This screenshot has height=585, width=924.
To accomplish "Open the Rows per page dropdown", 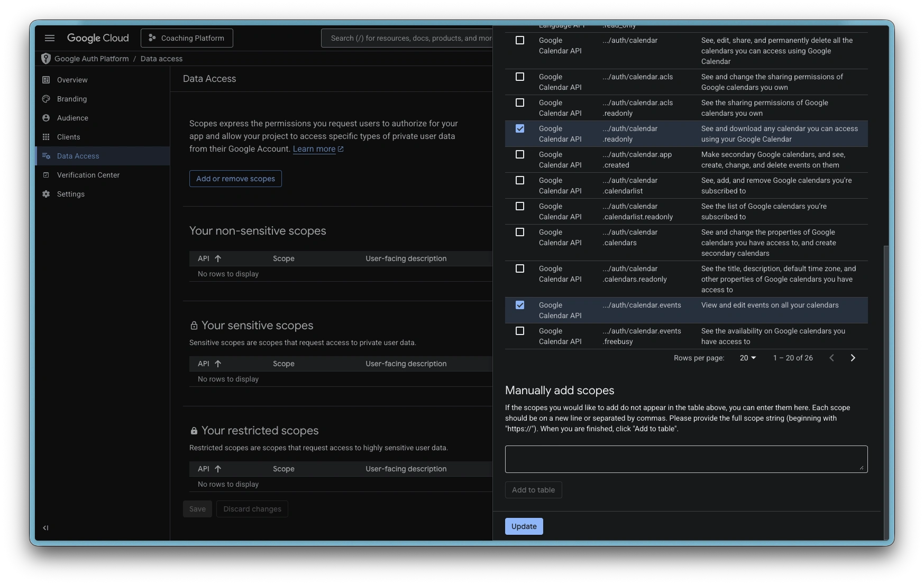I will (x=747, y=358).
